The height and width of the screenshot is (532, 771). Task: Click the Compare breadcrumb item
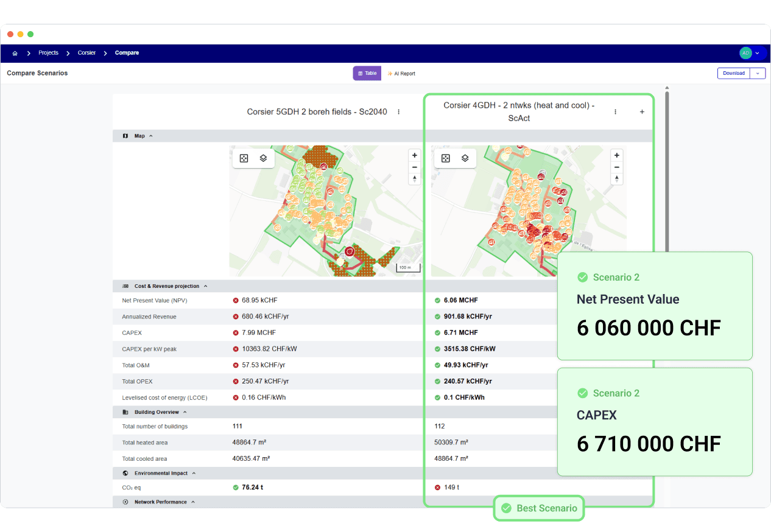[127, 53]
